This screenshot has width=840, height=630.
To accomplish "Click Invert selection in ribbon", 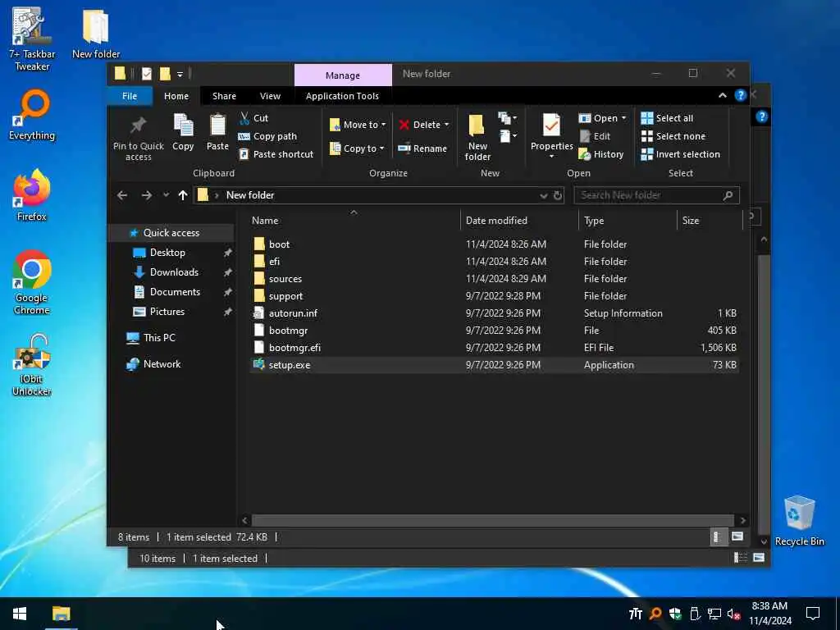I will click(x=680, y=154).
